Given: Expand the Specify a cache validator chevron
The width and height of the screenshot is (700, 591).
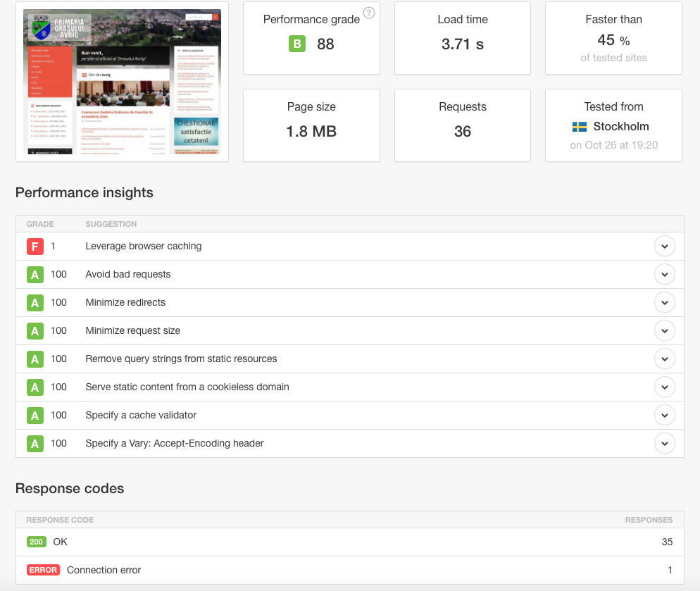Looking at the screenshot, I should click(x=664, y=416).
